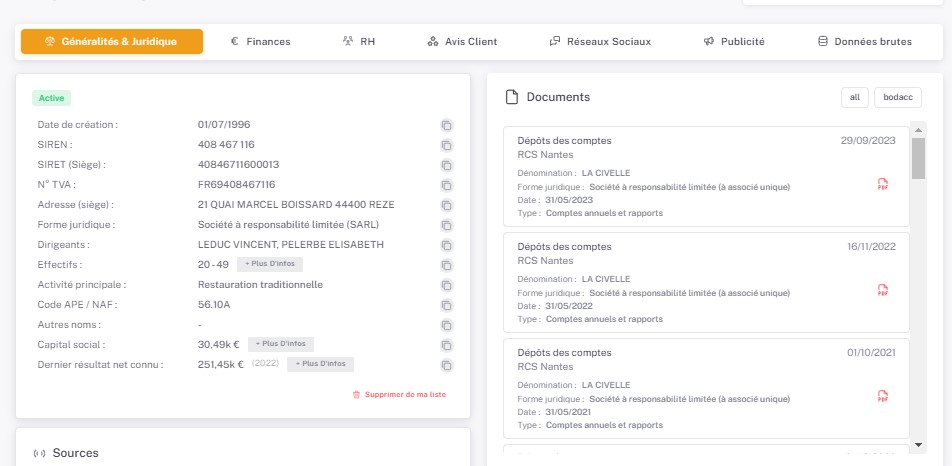This screenshot has width=952, height=466.
Task: Switch to the RH tab
Action: pos(359,42)
